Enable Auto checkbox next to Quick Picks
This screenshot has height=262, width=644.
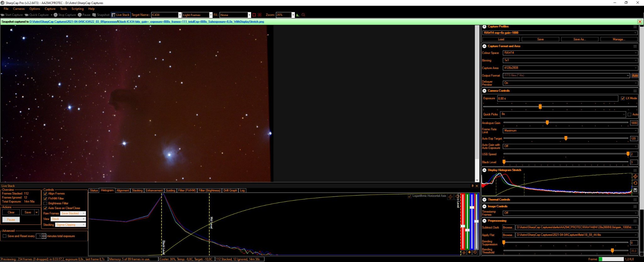(629, 114)
